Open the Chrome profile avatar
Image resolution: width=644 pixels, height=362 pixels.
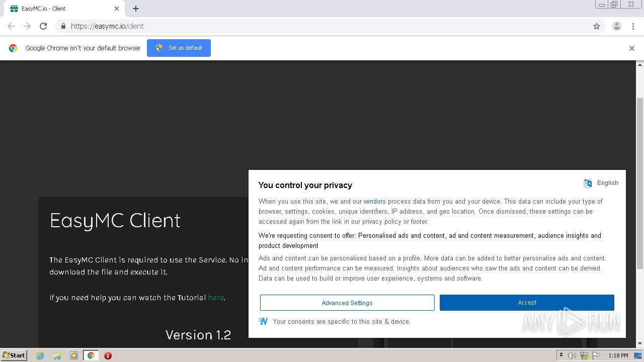coord(617,26)
